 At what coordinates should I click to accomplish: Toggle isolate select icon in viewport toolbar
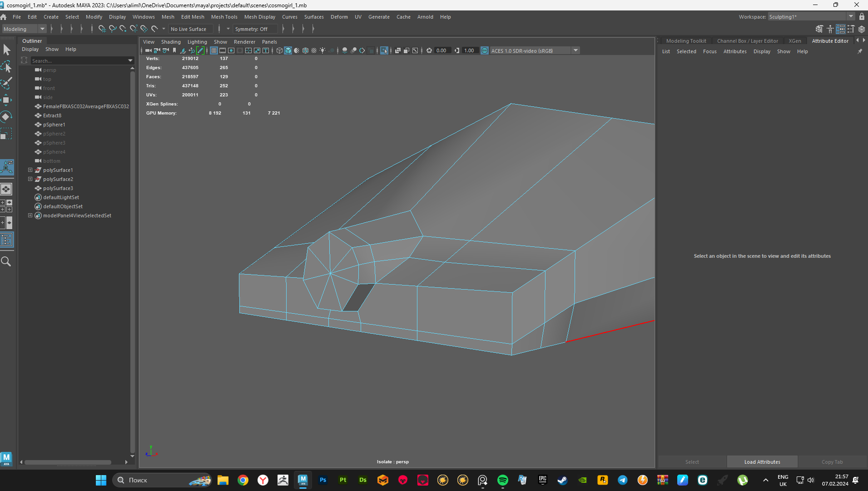pyautogui.click(x=384, y=50)
